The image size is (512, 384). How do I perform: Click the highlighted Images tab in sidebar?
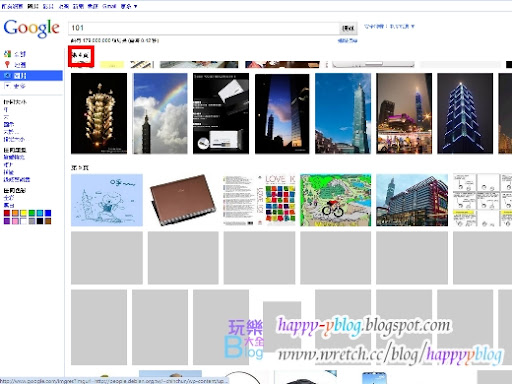[x=31, y=76]
